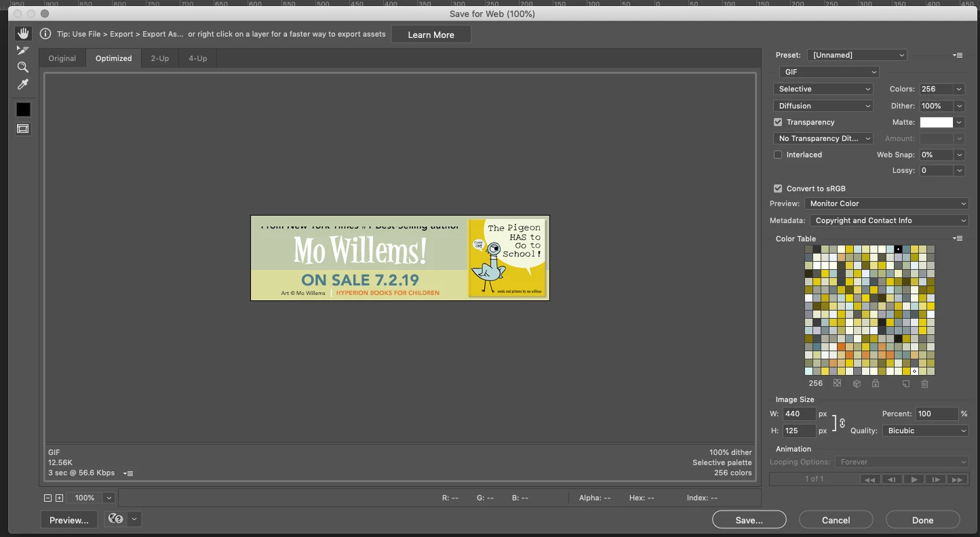980x537 pixels.
Task: Open the Matte color dropdown arrow
Action: tap(959, 122)
